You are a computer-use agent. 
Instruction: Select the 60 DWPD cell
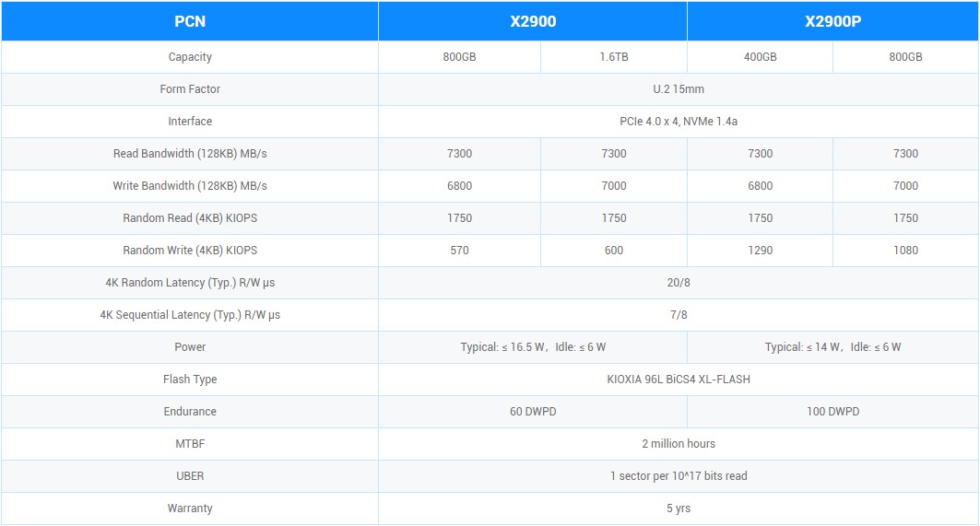(533, 412)
